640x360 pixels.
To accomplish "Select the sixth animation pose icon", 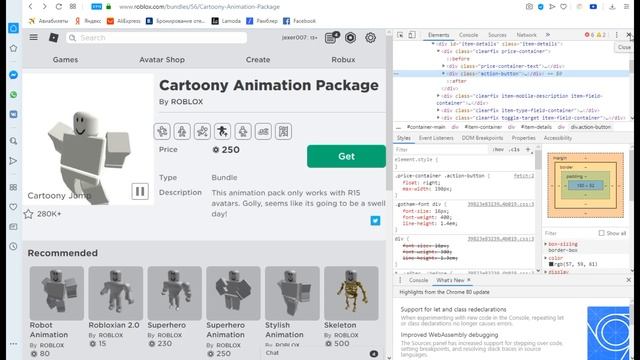I will coord(263,131).
